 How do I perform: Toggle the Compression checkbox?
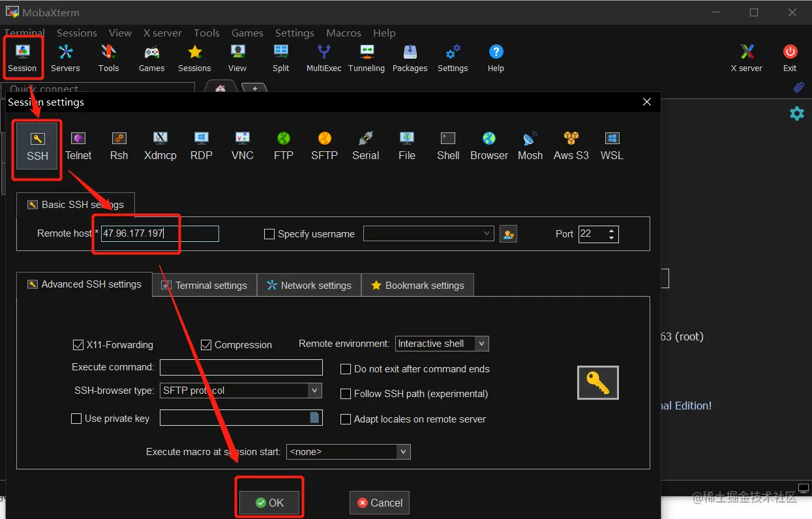point(206,345)
